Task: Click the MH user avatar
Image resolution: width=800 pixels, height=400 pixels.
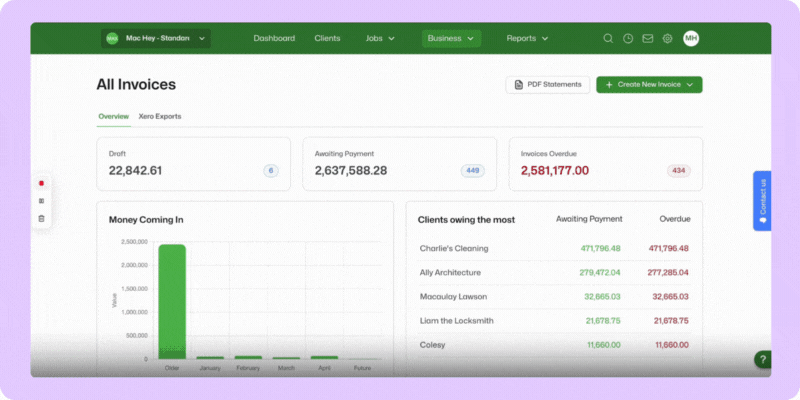Action: [x=691, y=38]
